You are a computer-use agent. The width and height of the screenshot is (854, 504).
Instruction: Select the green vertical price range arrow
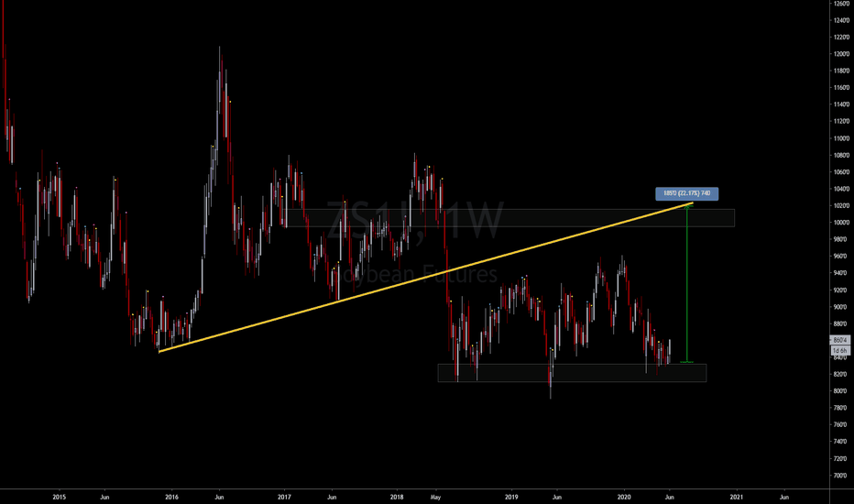(687, 283)
